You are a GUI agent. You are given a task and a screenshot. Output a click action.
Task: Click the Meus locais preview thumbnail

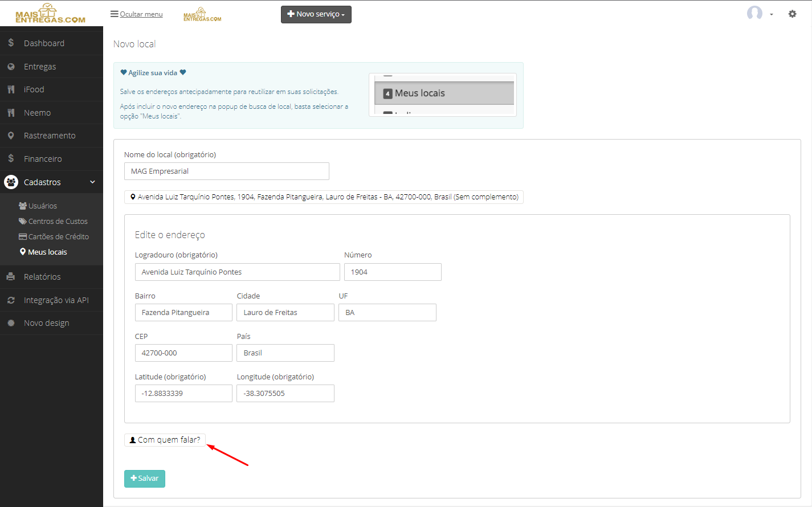(443, 95)
